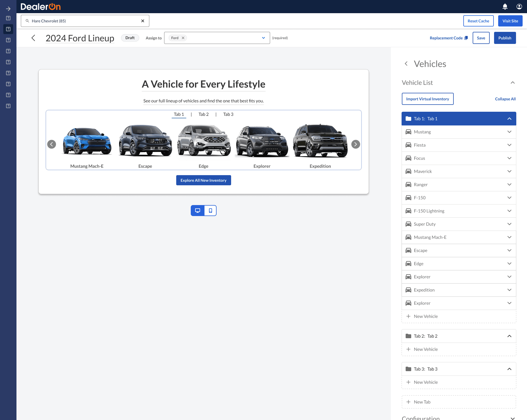
Task: Click the car icon beside Maverick
Action: click(408, 171)
